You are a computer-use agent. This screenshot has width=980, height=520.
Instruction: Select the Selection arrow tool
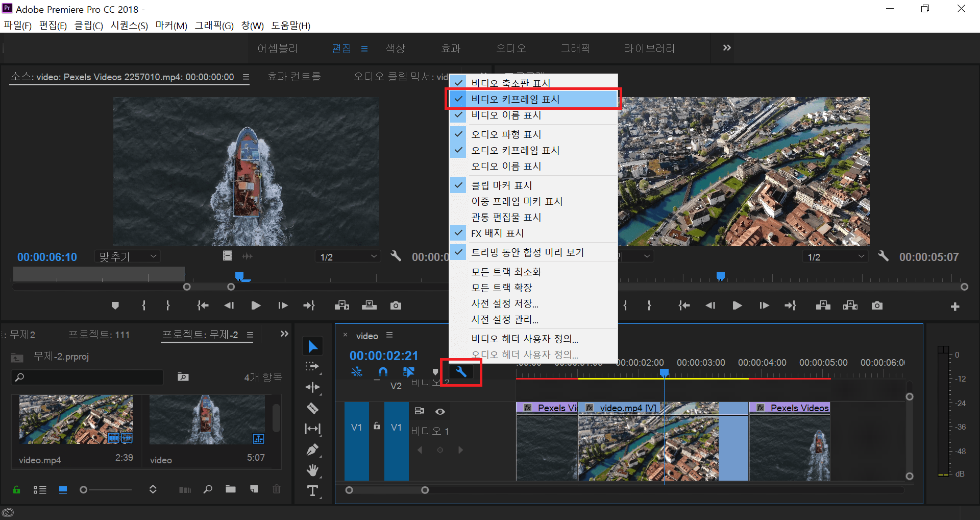[313, 346]
